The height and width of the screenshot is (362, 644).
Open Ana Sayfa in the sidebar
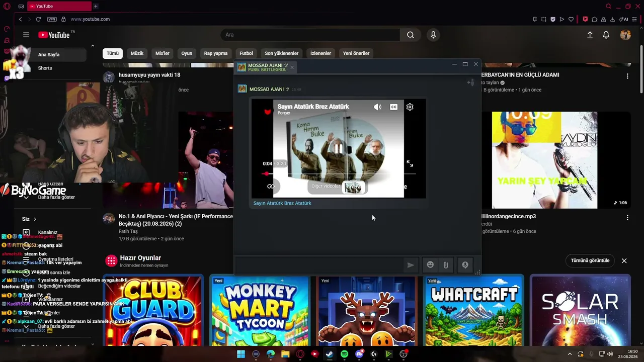point(49,54)
